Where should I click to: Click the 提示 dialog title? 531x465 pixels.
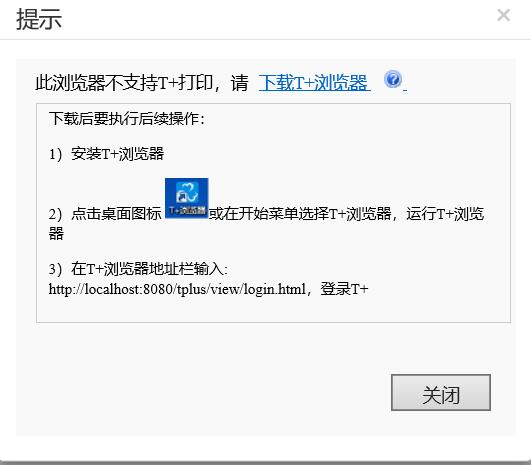tap(39, 19)
